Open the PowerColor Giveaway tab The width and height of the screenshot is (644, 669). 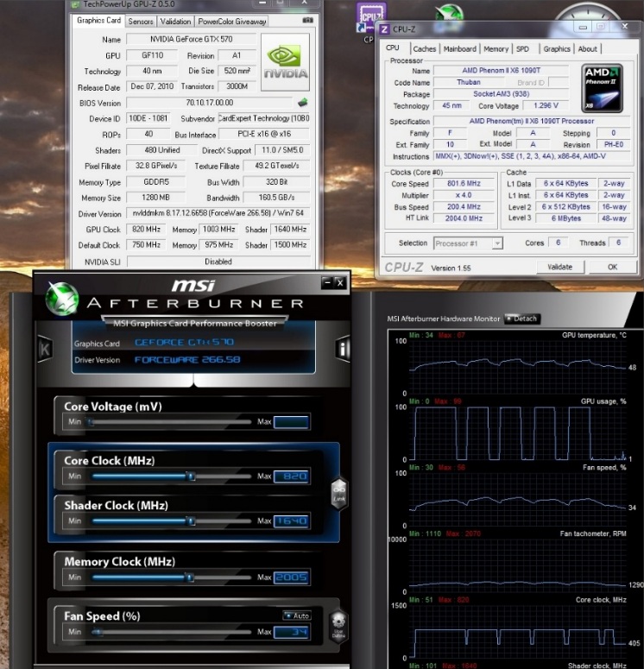point(231,22)
